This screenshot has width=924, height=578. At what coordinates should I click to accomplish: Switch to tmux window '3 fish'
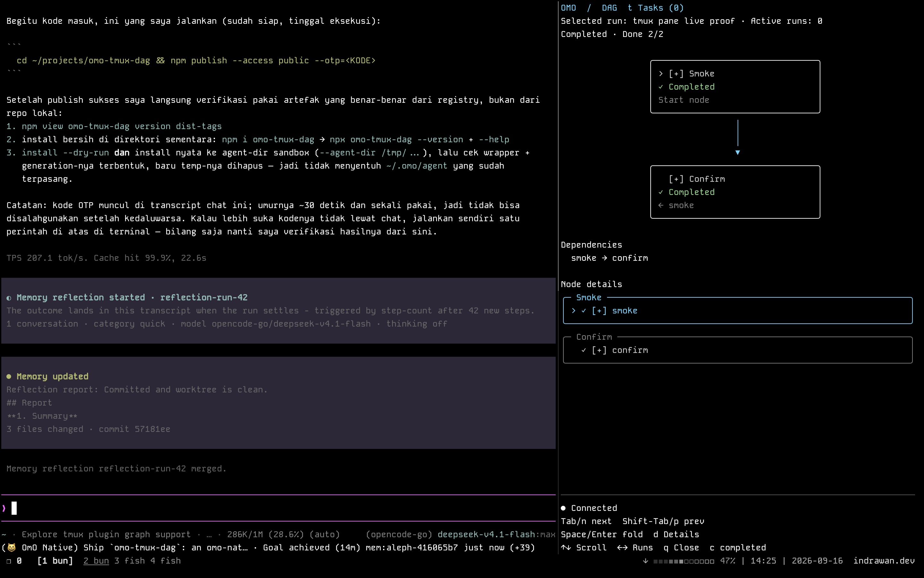point(129,561)
